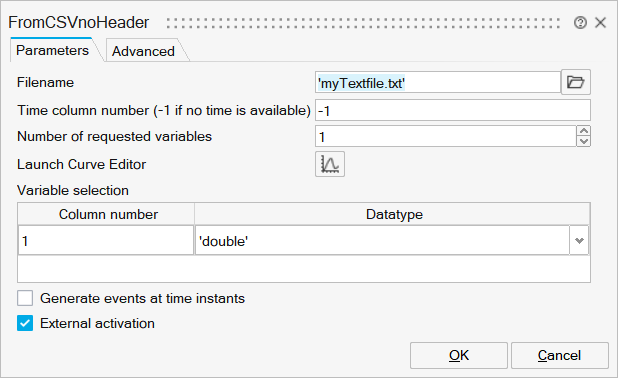
Task: Click the dialog title FromCSVnoHeader
Action: (x=79, y=22)
